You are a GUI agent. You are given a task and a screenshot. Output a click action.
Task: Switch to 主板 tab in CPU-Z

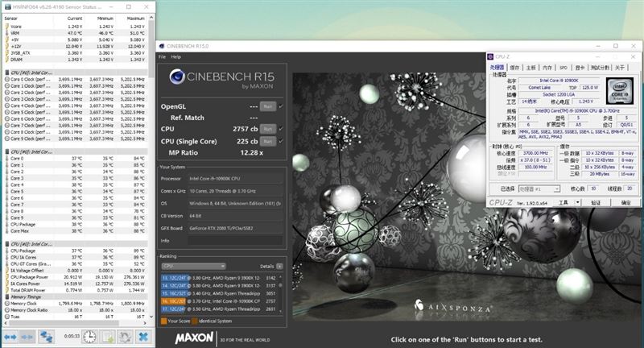tap(531, 68)
